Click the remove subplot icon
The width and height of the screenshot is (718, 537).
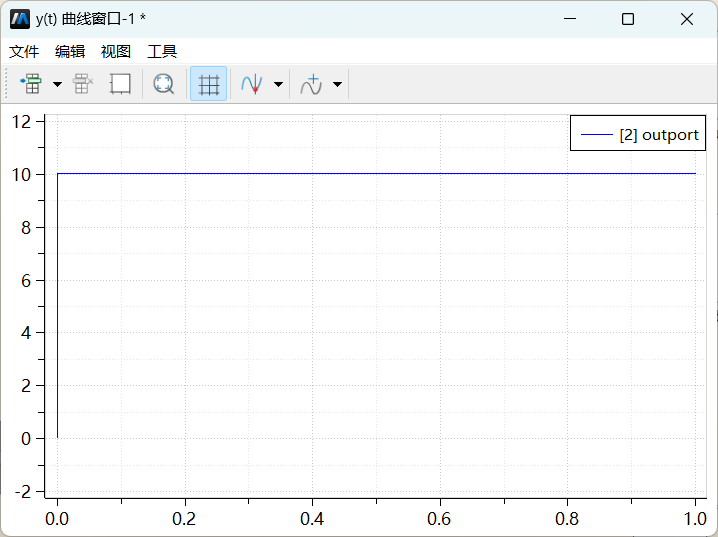83,84
